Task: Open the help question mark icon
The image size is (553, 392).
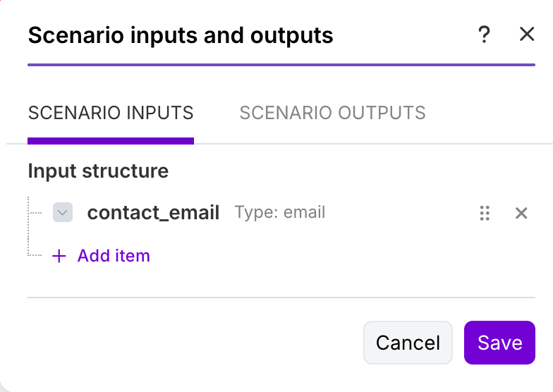Action: point(484,35)
